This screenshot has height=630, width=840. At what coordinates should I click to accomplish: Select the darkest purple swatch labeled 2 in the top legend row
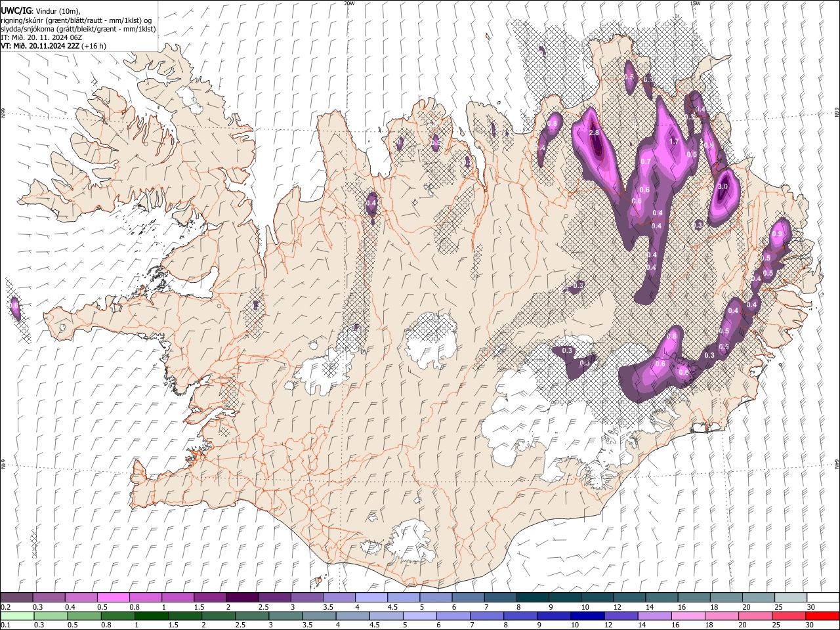pos(241,597)
